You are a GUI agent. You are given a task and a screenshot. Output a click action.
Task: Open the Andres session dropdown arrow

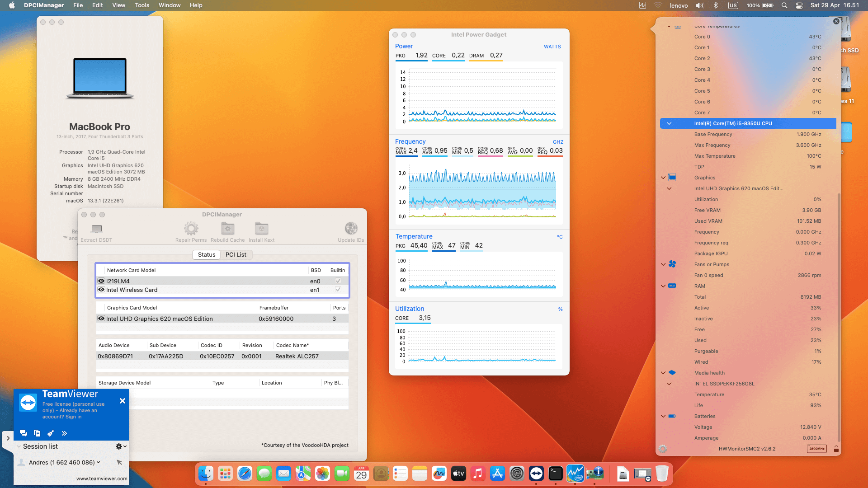point(98,462)
